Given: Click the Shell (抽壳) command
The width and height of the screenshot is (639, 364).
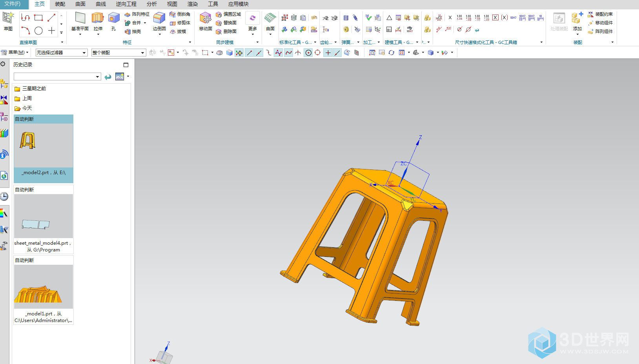Looking at the screenshot, I should pos(133,31).
